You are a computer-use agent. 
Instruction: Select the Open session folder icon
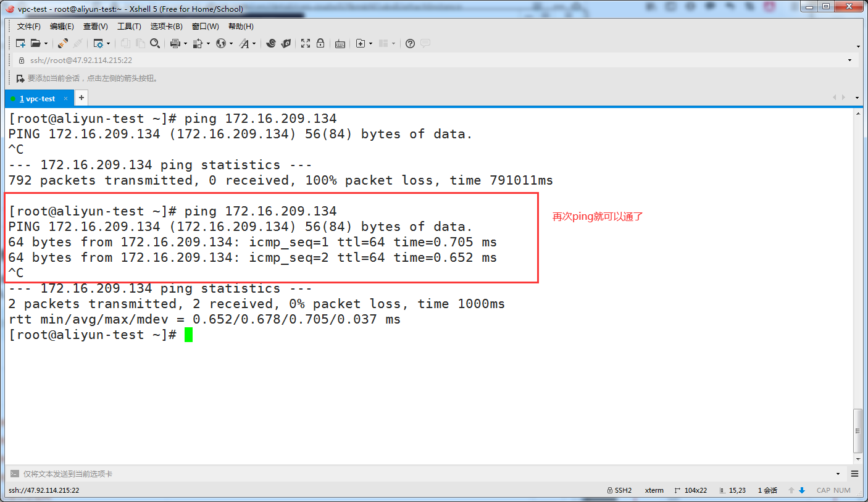tap(35, 43)
